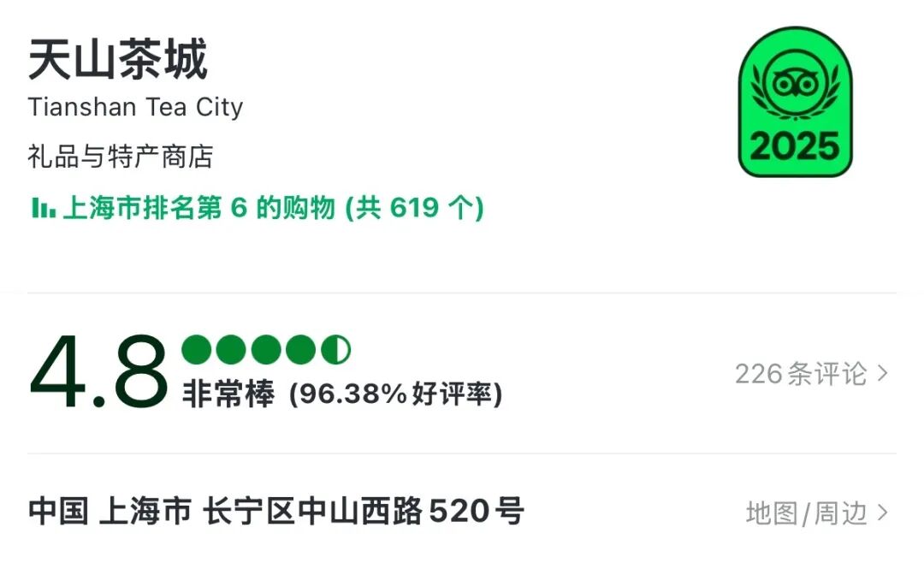Tap the 礼品与特产商店 category label

click(121, 157)
